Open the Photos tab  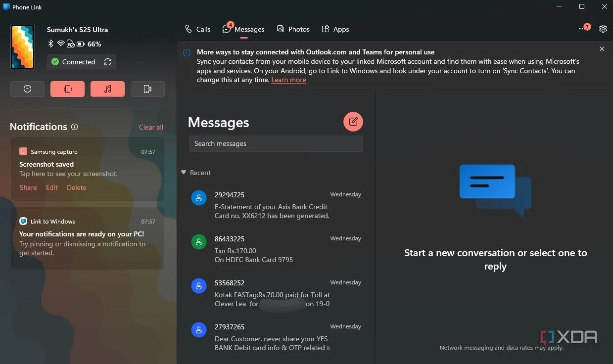tap(293, 29)
